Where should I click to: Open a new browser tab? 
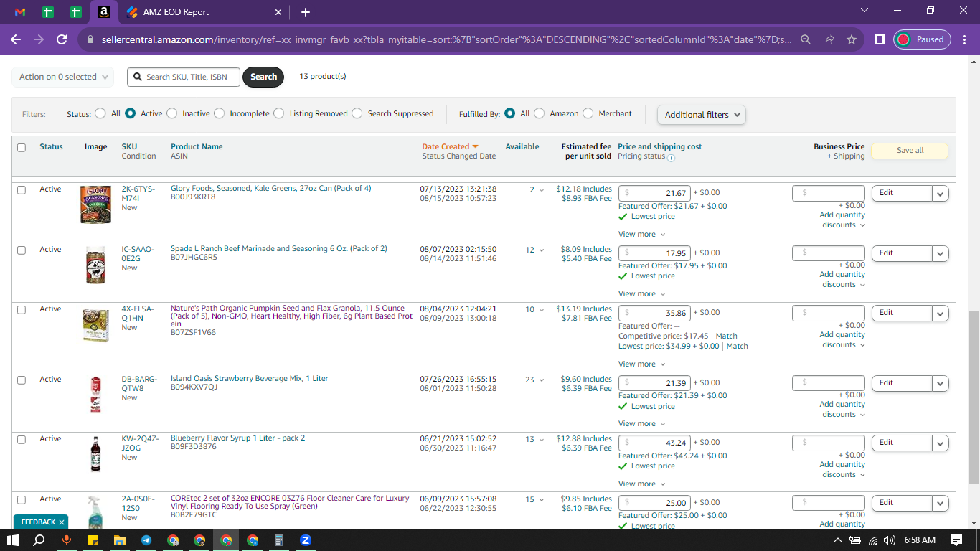[306, 12]
